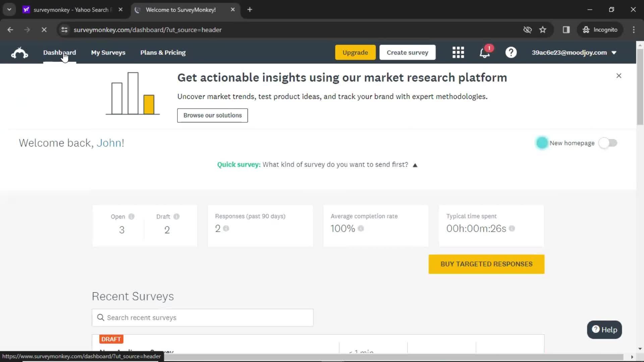Open the apps grid icon
Viewport: 644px width, 362px height.
[x=458, y=52]
